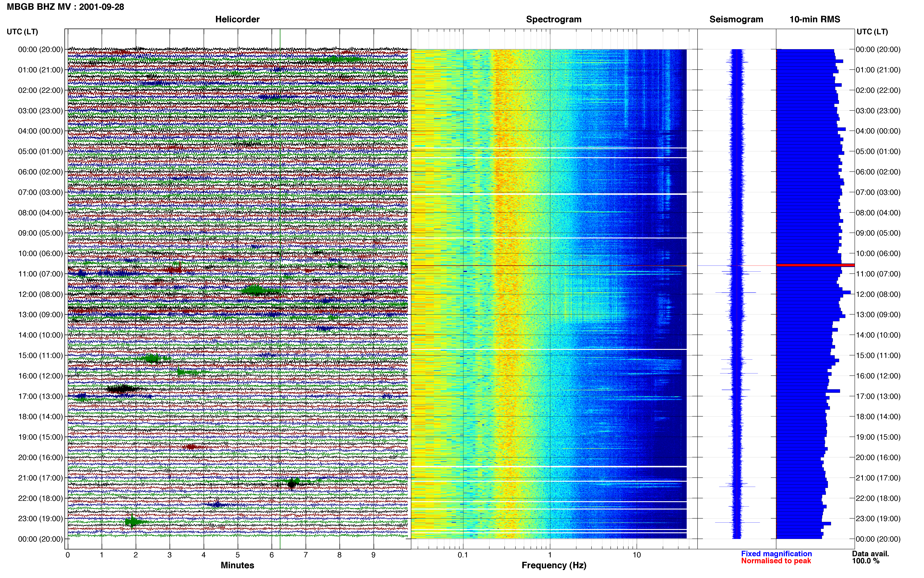Select the "10-min RMS" panel heading
Viewport: 924px width, 578px height.
click(815, 19)
